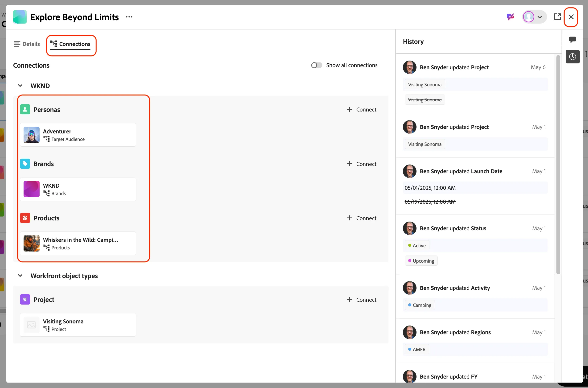Collapse the WKND section

click(20, 86)
